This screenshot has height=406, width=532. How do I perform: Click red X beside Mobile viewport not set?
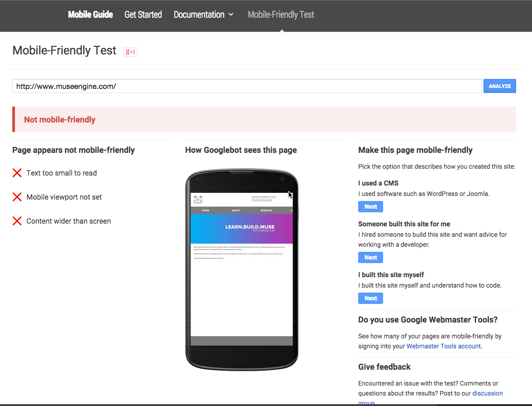pyautogui.click(x=17, y=197)
